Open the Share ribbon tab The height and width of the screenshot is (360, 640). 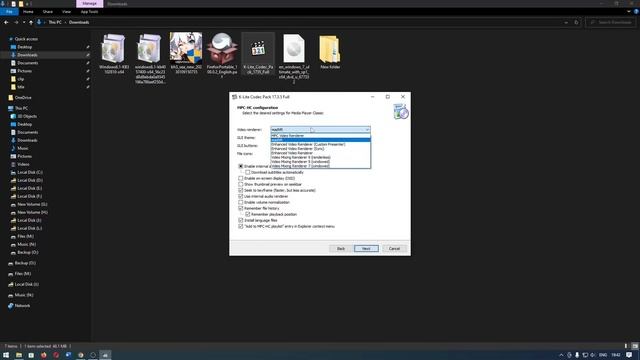(x=48, y=12)
